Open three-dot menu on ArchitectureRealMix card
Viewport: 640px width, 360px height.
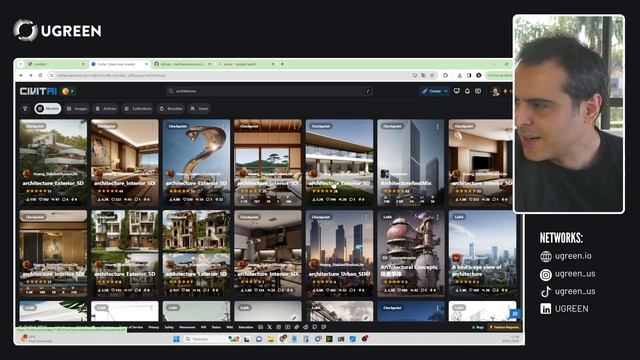438,127
